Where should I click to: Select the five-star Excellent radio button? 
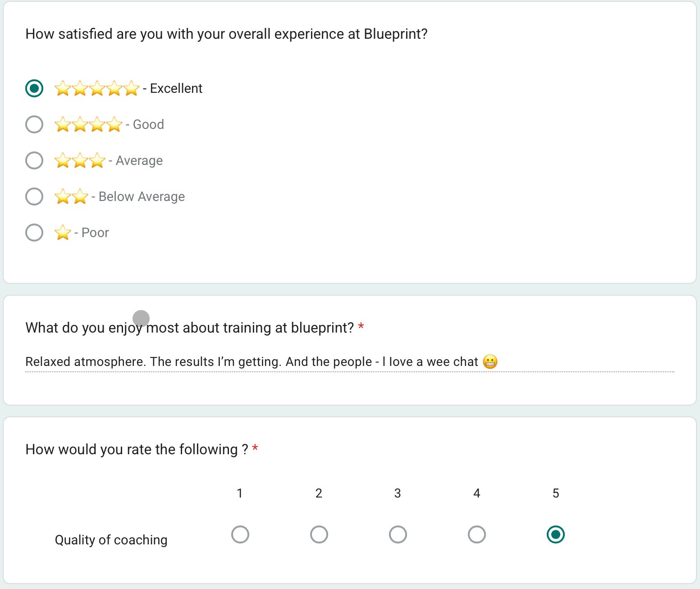point(34,88)
